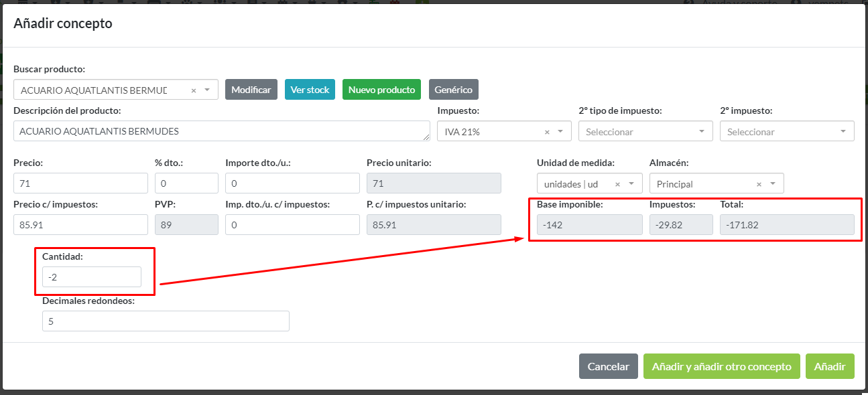Expand the Almacén dropdown

(773, 184)
